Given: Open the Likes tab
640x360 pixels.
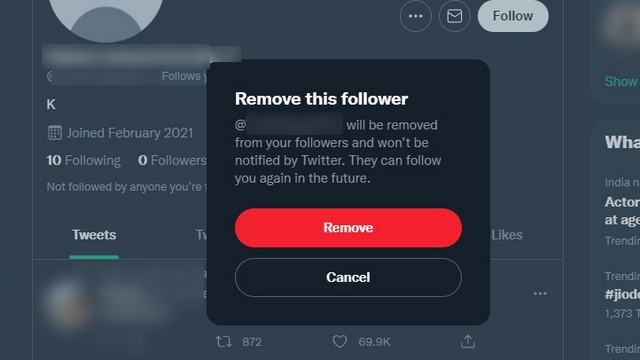Looking at the screenshot, I should tap(507, 235).
